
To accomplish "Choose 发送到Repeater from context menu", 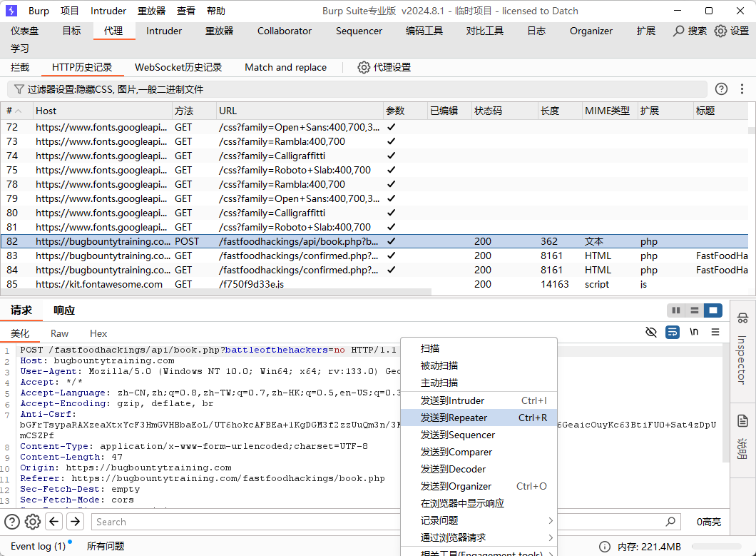I will (x=479, y=418).
